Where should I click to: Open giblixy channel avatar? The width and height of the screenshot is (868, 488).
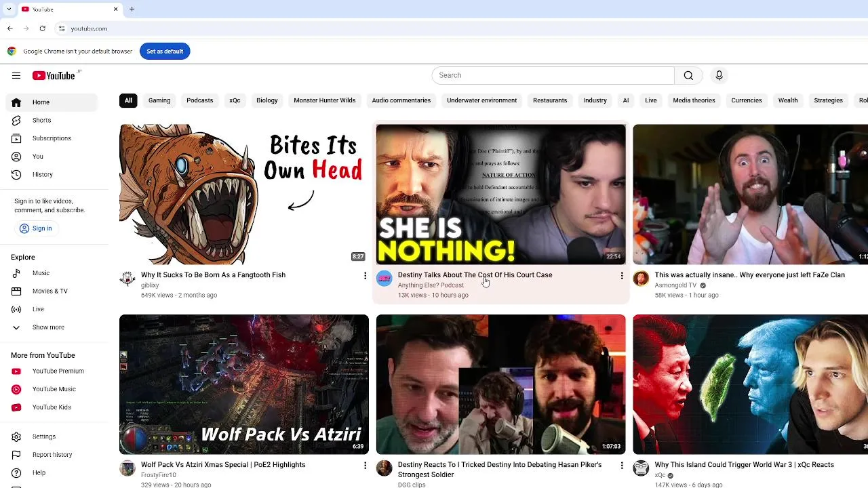pyautogui.click(x=127, y=279)
